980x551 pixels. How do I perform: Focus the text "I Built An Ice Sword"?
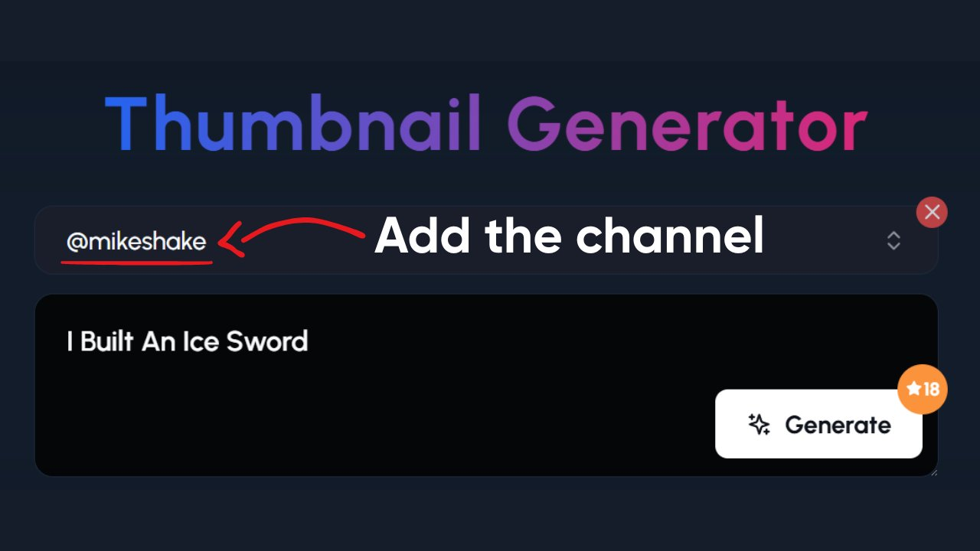click(188, 341)
